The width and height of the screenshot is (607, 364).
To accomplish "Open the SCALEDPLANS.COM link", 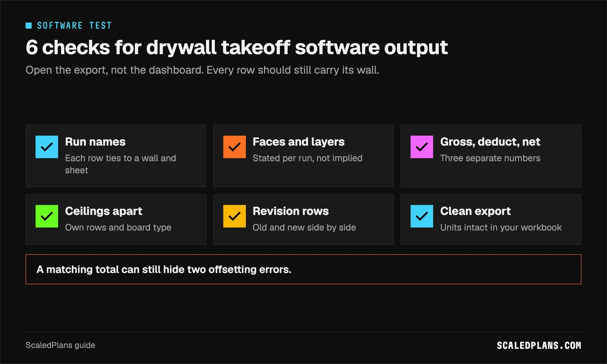I will pyautogui.click(x=539, y=345).
